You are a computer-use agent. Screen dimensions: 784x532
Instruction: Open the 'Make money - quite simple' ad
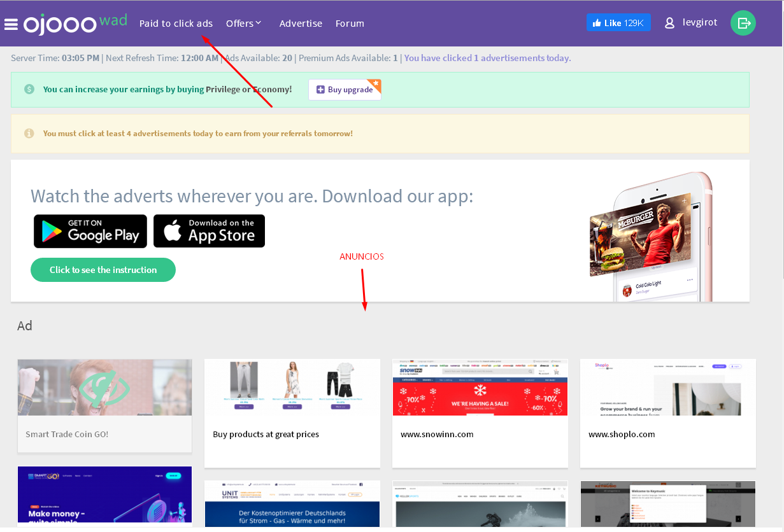tap(104, 498)
